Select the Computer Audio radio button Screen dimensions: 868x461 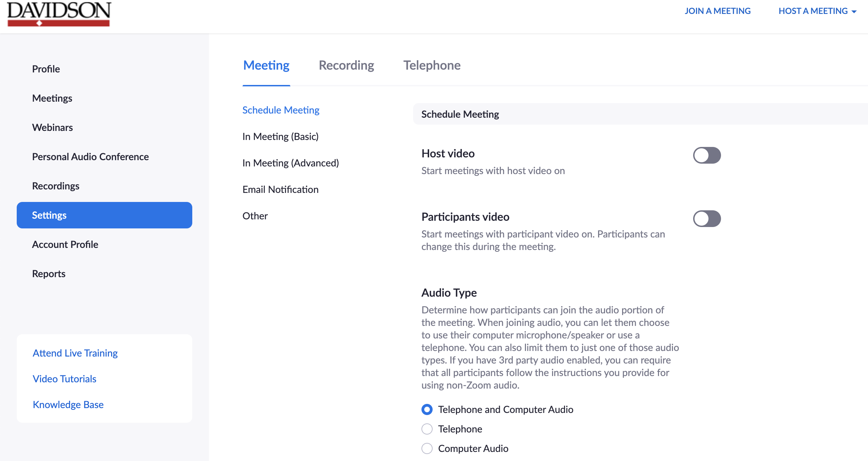[427, 449]
